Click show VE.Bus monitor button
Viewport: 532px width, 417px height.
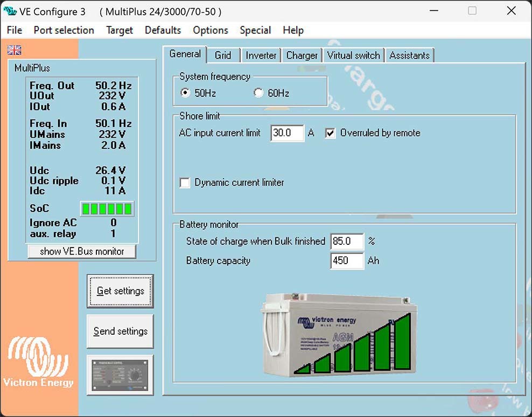(82, 251)
